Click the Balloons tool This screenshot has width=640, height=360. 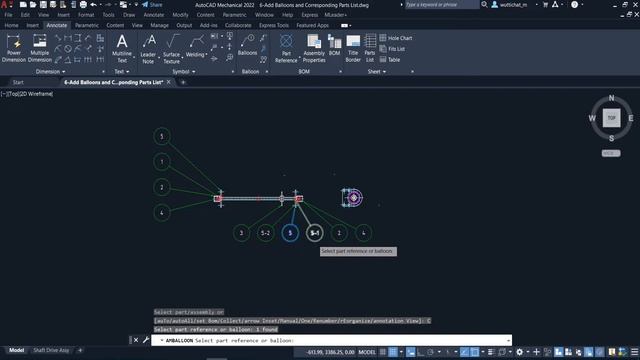247,45
